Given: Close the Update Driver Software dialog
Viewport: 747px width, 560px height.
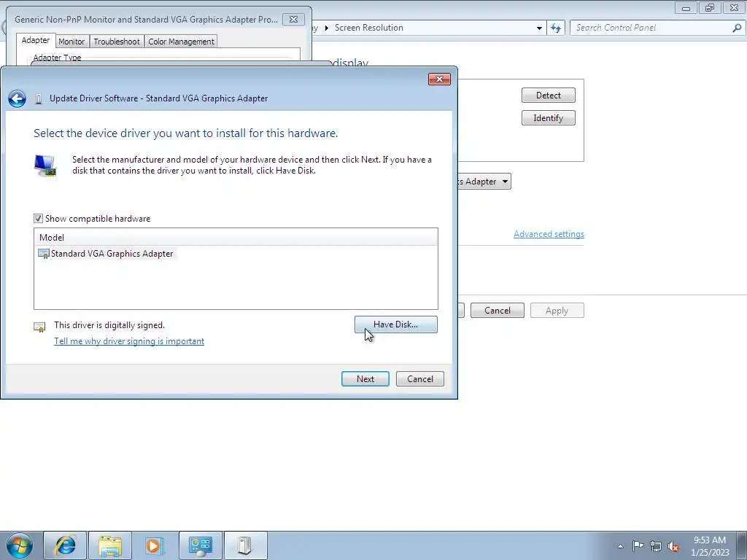Looking at the screenshot, I should [439, 79].
